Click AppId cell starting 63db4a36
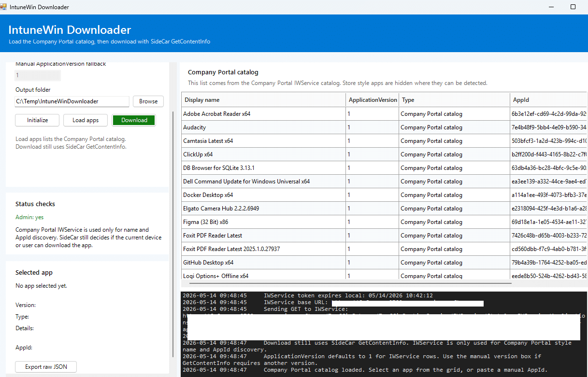This screenshot has width=588, height=377. 549,168
